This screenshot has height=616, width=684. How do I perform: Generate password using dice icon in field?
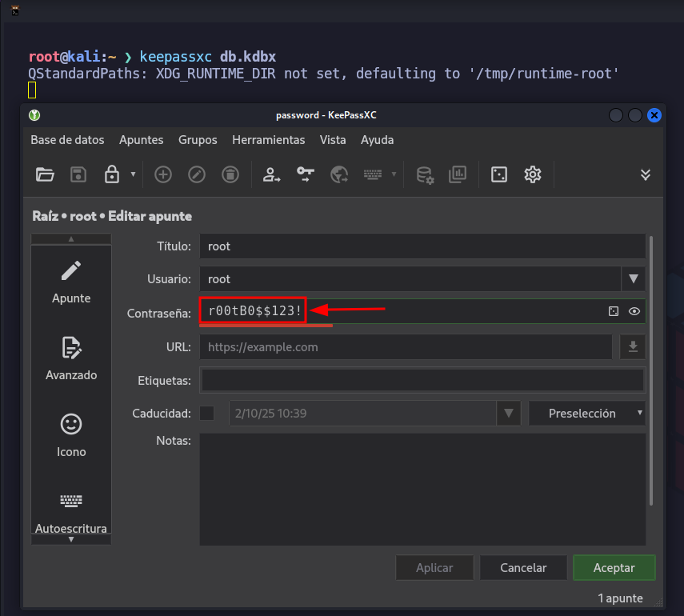(x=614, y=312)
